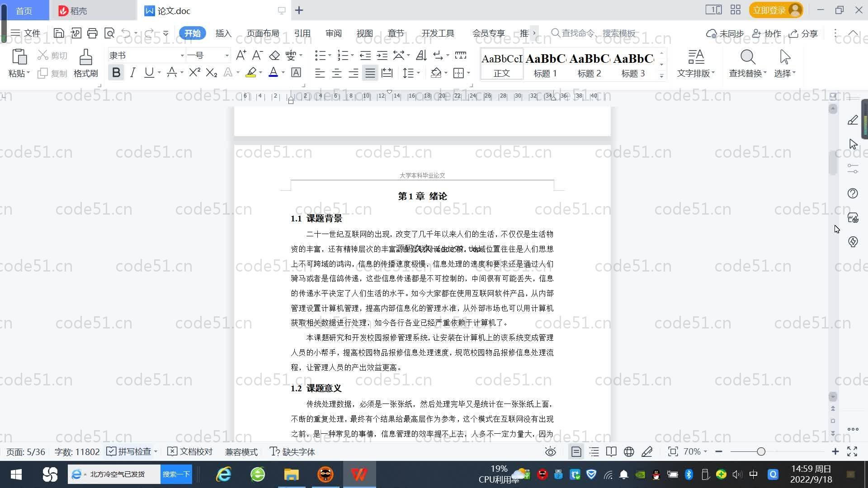Screen dimensions: 868x488
Task: Toggle justified alignment
Action: pos(370,73)
